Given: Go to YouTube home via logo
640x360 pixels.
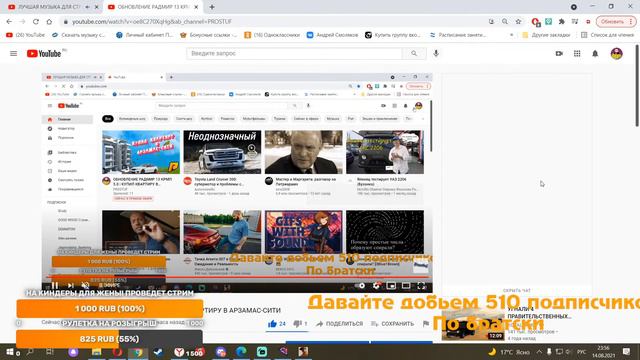Looking at the screenshot, I should tap(44, 53).
